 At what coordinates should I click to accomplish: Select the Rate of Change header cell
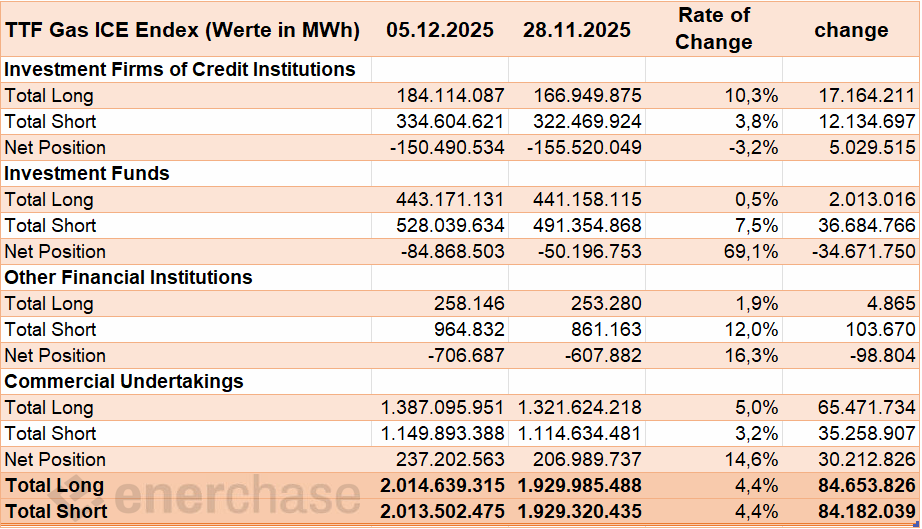[x=714, y=29]
